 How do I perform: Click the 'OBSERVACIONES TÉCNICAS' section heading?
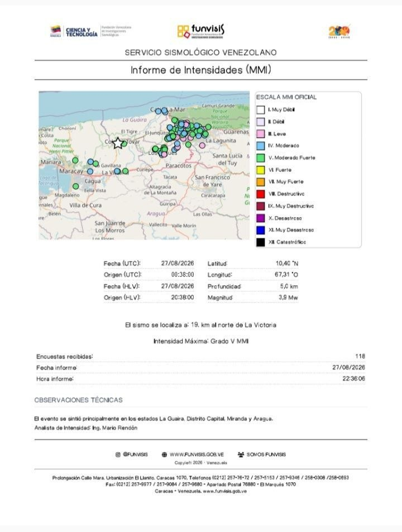78,400
